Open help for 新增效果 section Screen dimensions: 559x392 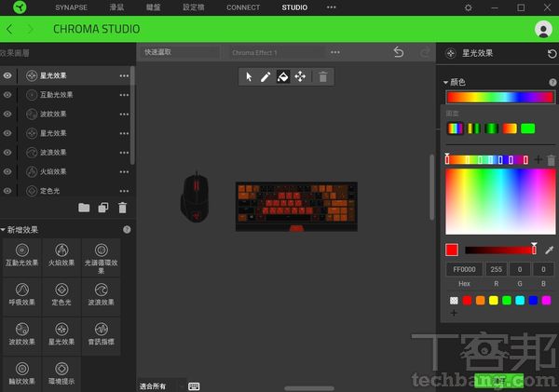pyautogui.click(x=127, y=230)
